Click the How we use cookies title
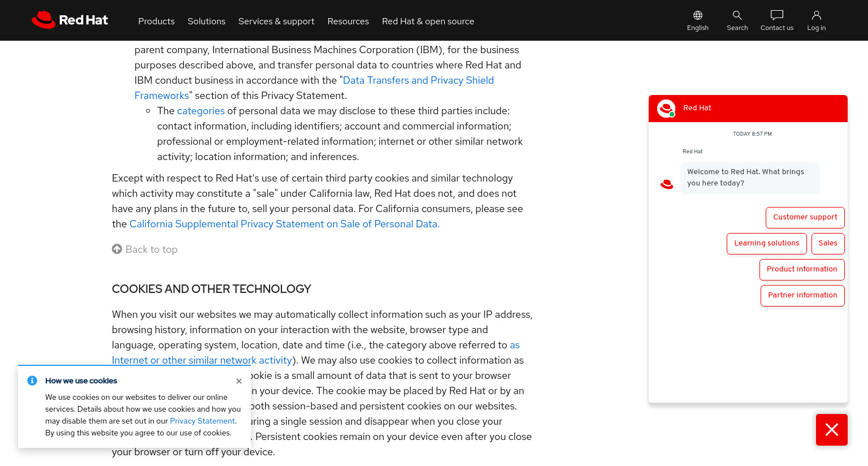 tap(81, 381)
